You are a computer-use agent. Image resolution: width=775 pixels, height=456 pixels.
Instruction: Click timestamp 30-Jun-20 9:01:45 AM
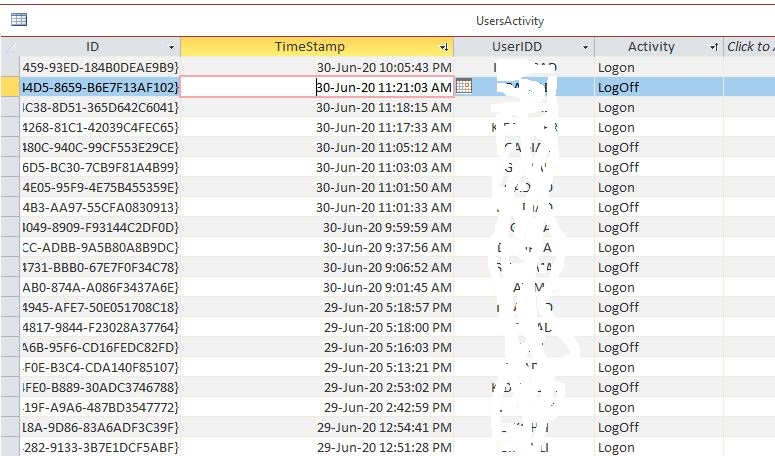coord(388,288)
